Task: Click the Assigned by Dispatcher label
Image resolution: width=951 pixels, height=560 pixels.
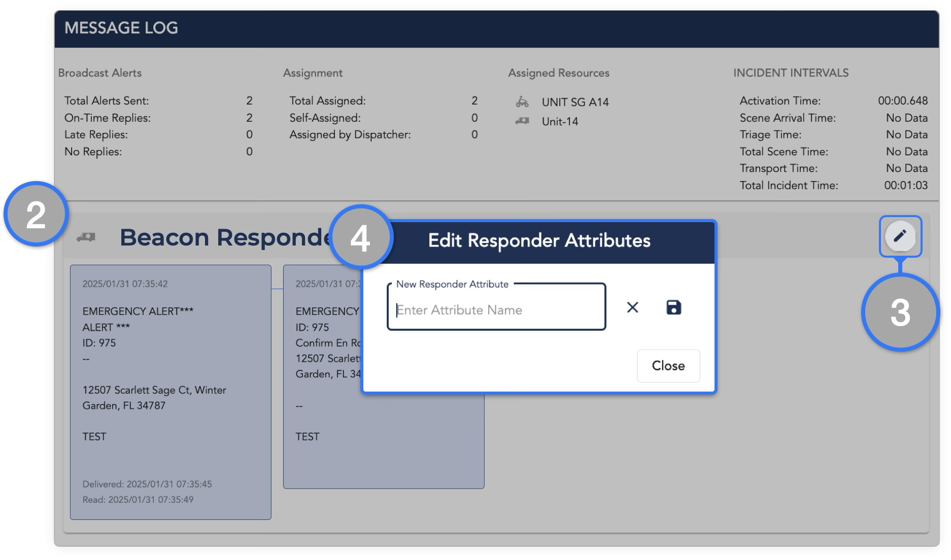Action: pyautogui.click(x=350, y=134)
